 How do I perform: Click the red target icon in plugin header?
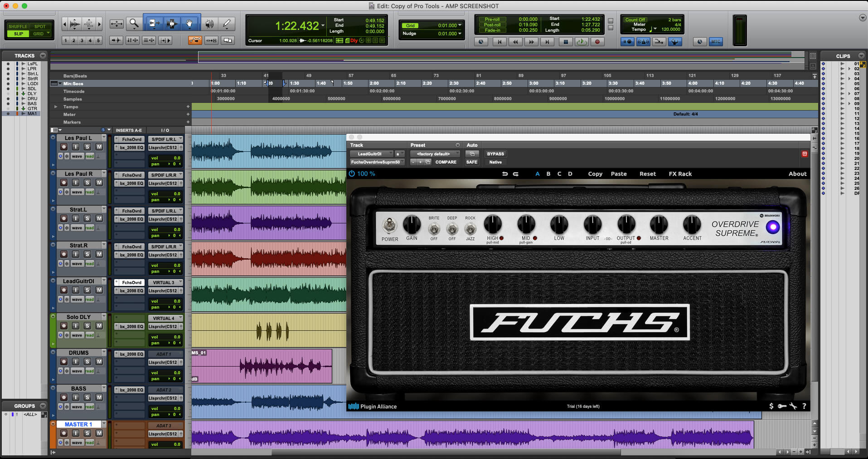805,154
